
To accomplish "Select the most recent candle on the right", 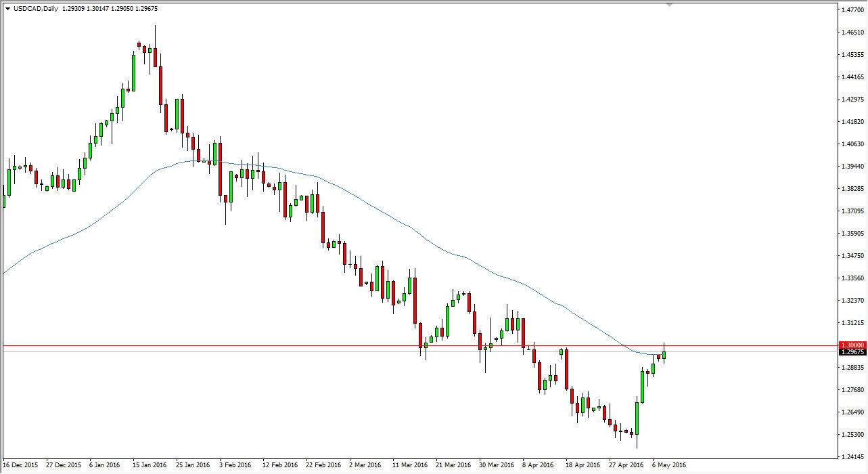I will tap(665, 355).
